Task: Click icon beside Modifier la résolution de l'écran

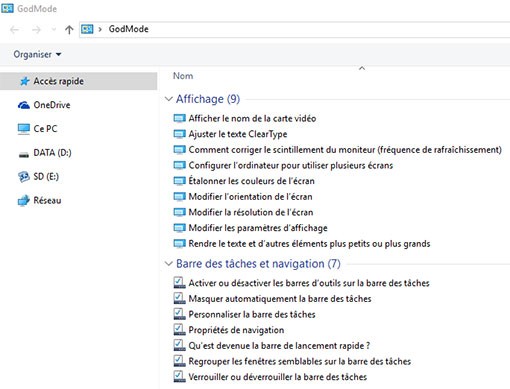Action: click(x=180, y=212)
